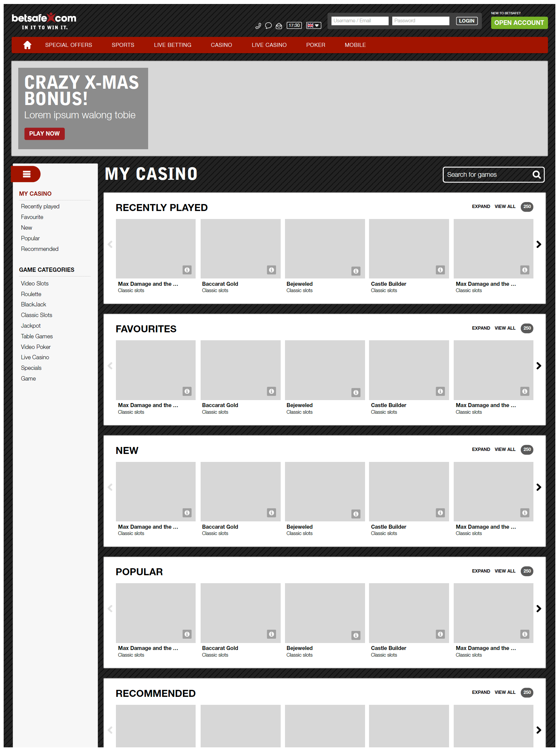Viewport: 560px width, 753px height.
Task: Click the Password input field
Action: (421, 21)
